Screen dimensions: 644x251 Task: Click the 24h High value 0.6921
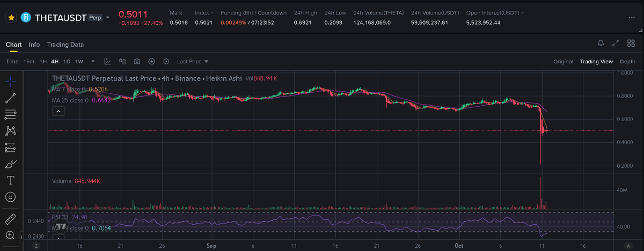303,23
